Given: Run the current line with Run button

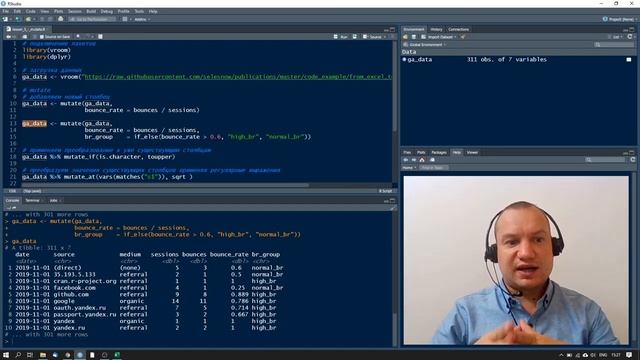Looking at the screenshot, I should pos(341,37).
